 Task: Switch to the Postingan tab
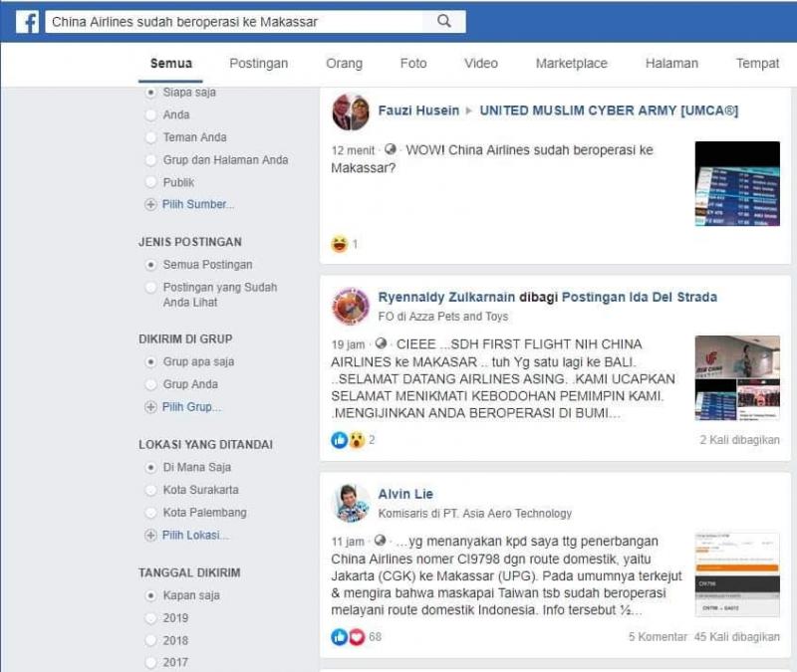coord(259,64)
